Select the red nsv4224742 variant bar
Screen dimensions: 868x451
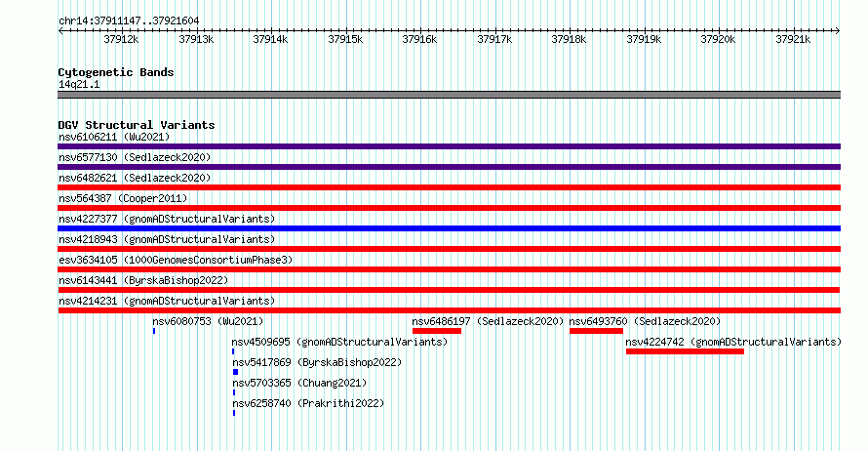pos(685,351)
